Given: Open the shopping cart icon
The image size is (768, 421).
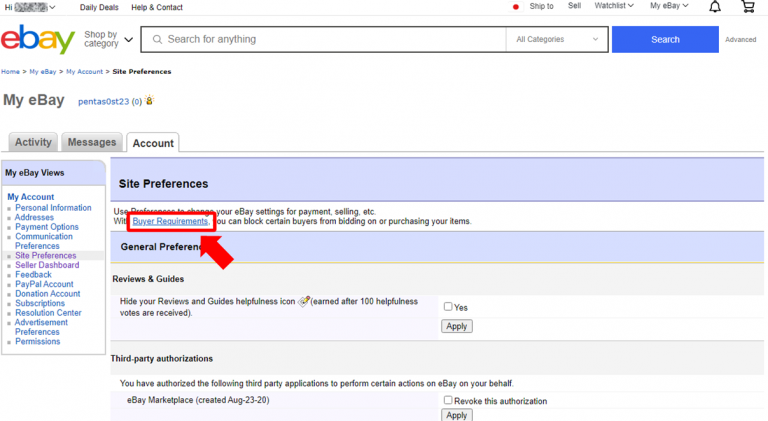Looking at the screenshot, I should (x=748, y=7).
